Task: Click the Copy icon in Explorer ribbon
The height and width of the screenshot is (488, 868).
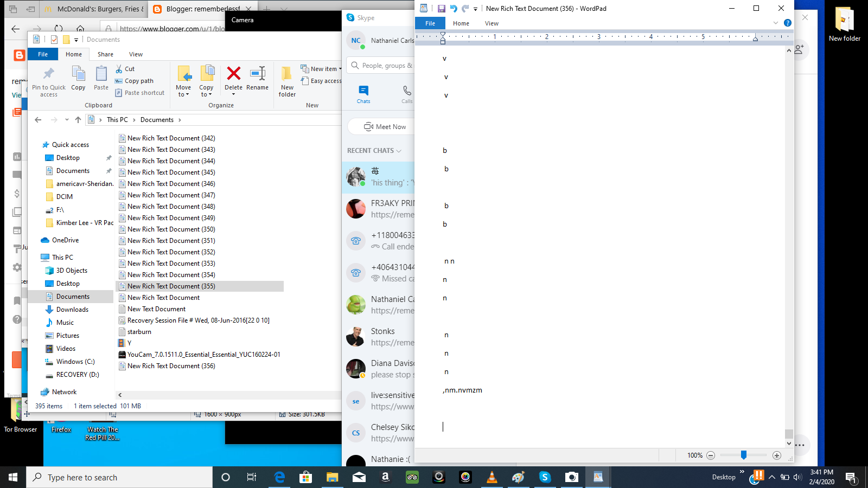Action: 78,78
